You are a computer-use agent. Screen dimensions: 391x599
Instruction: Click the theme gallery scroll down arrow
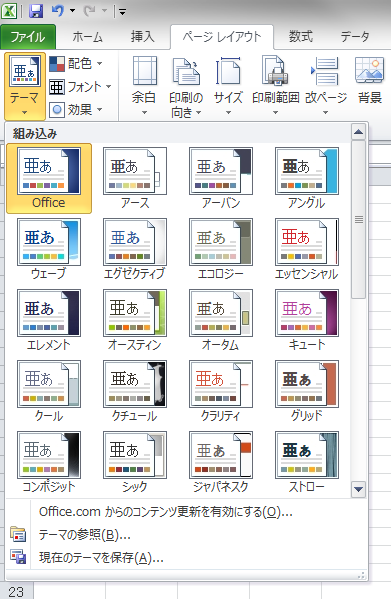[358, 489]
